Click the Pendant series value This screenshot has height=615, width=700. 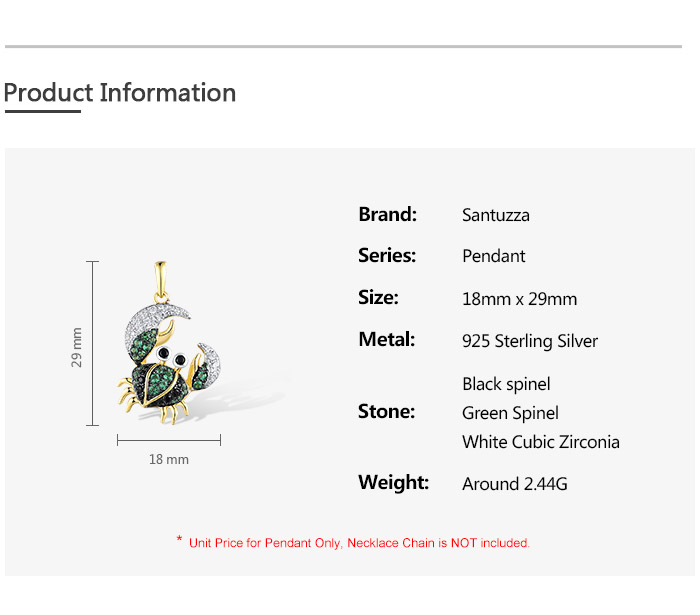click(x=493, y=256)
